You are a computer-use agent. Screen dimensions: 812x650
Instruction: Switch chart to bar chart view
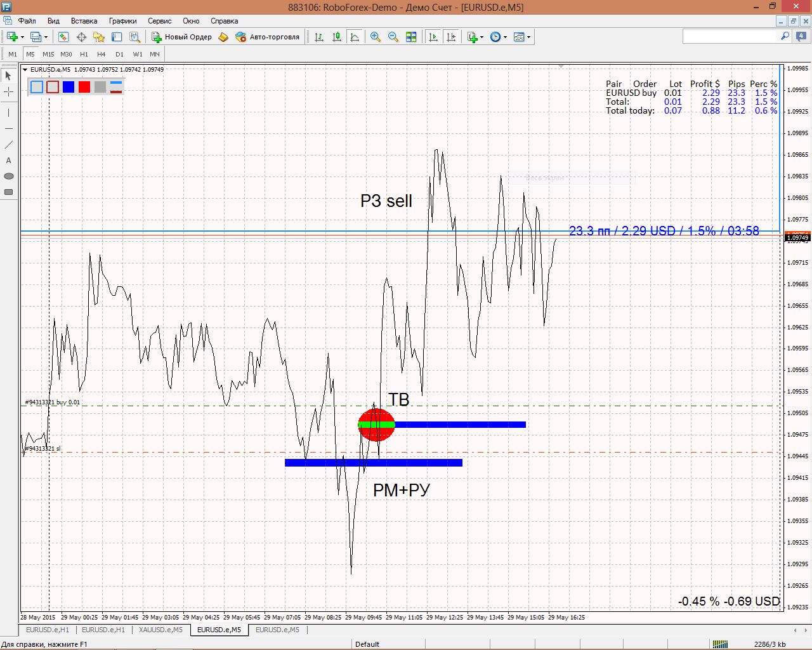point(319,37)
